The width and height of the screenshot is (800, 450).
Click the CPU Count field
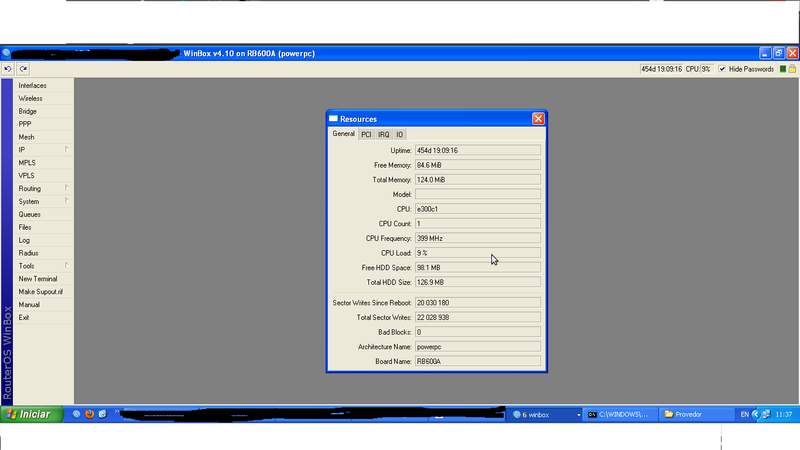coord(478,223)
